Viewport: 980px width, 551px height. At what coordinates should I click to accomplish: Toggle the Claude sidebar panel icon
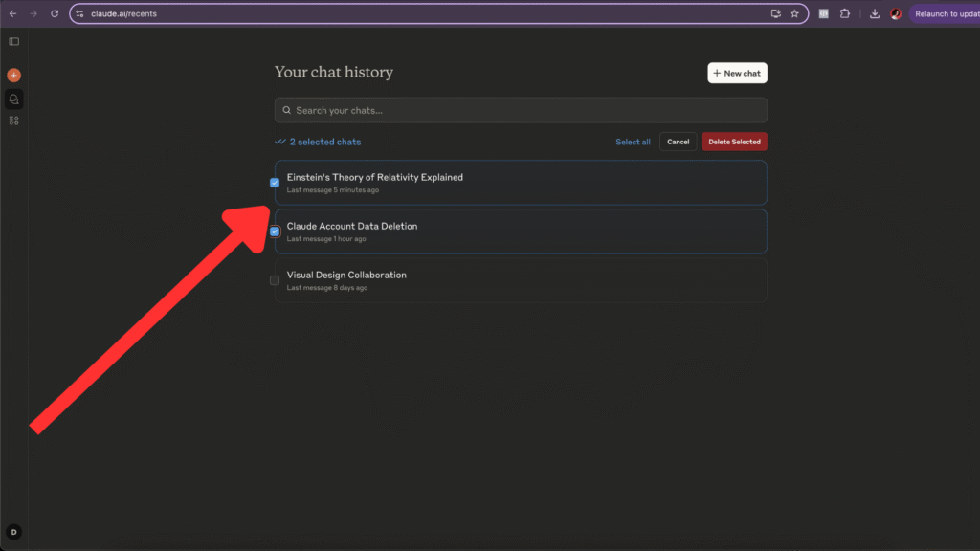coord(13,42)
